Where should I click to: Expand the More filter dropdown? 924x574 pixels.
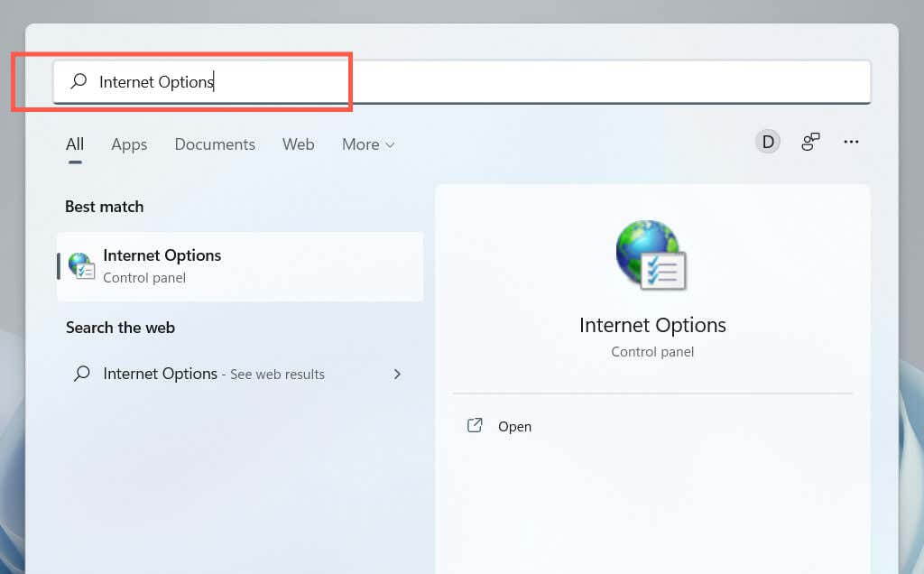(368, 144)
